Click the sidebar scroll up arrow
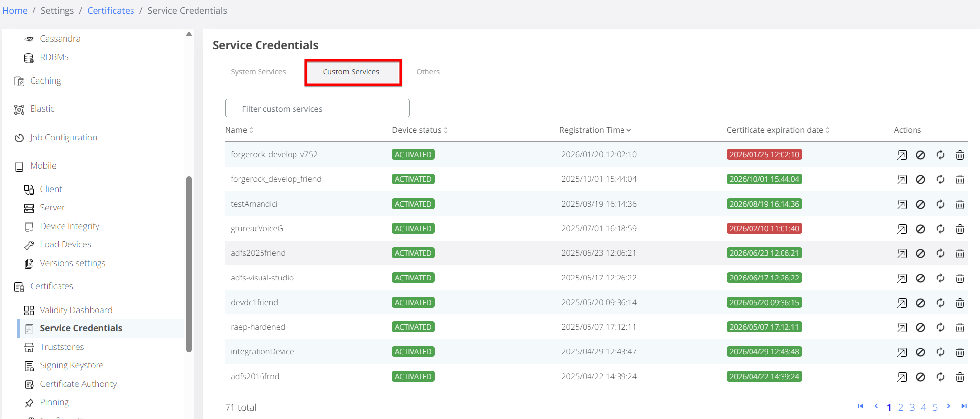Viewport: 980px width, 419px height. point(189,35)
